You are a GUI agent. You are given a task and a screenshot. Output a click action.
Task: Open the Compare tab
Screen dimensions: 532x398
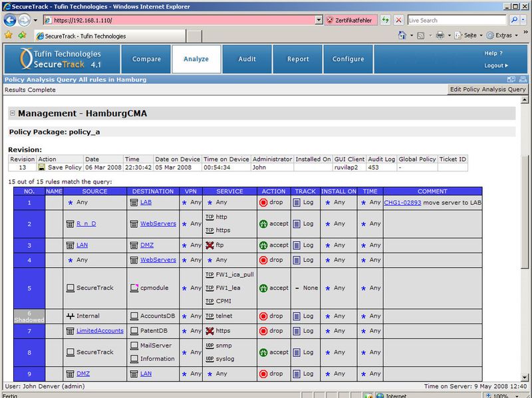146,59
